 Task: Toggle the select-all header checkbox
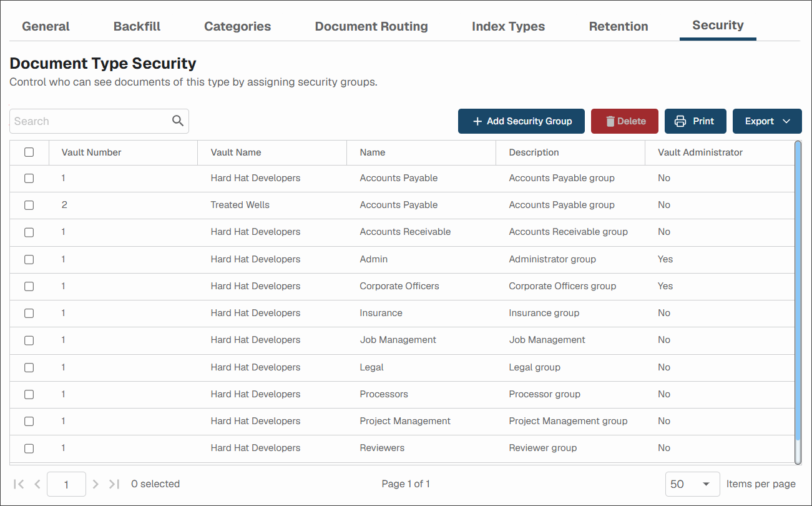pos(29,152)
